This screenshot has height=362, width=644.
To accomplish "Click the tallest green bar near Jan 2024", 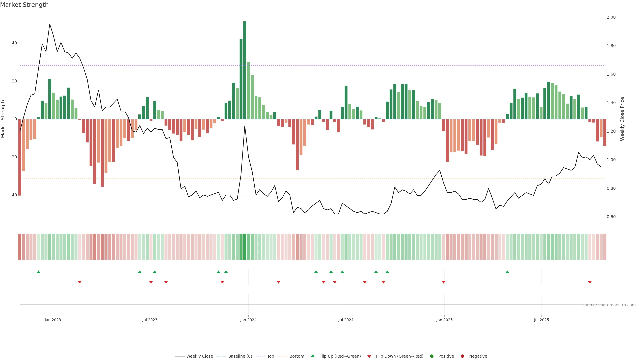I will click(x=245, y=70).
